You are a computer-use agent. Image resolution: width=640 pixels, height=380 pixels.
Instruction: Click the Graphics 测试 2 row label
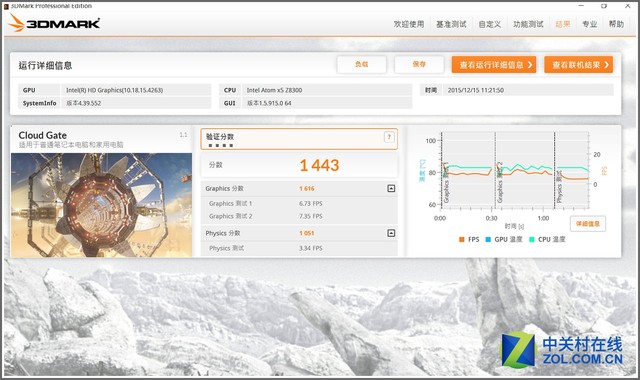pos(231,216)
